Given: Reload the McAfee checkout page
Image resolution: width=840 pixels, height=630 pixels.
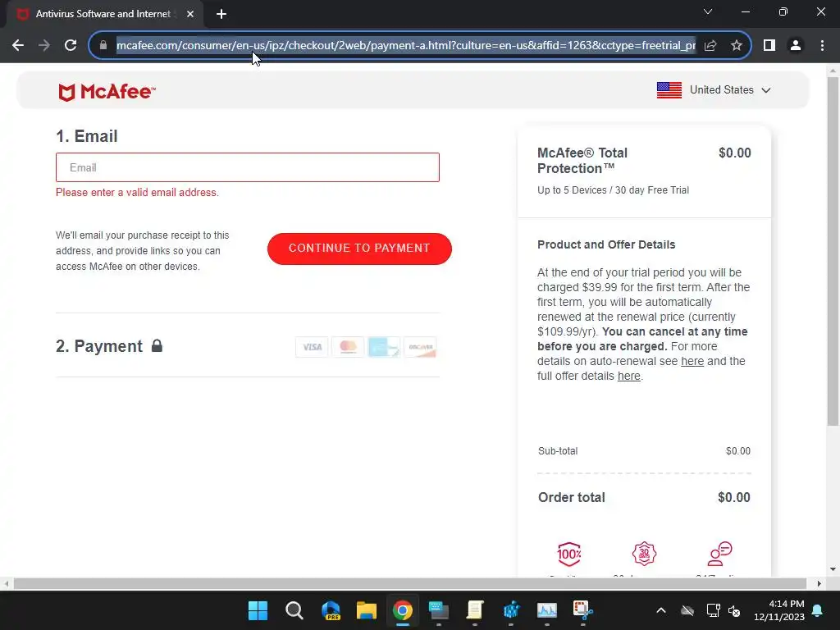Looking at the screenshot, I should tap(71, 46).
